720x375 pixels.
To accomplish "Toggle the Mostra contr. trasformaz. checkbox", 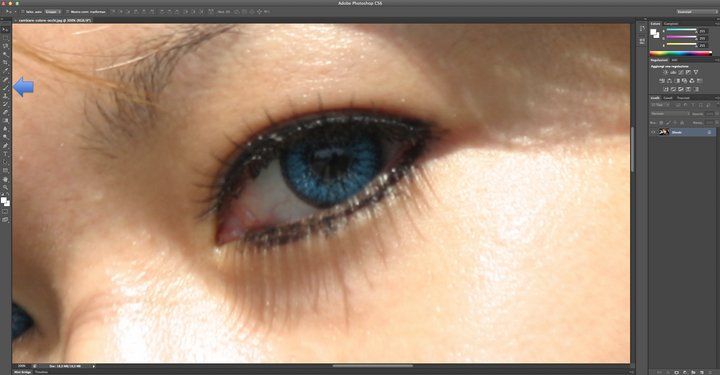I will pos(68,11).
